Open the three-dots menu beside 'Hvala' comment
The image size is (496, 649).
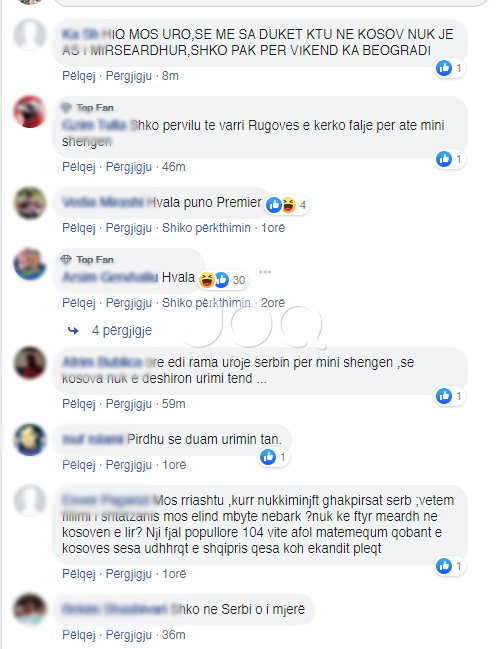tap(265, 272)
